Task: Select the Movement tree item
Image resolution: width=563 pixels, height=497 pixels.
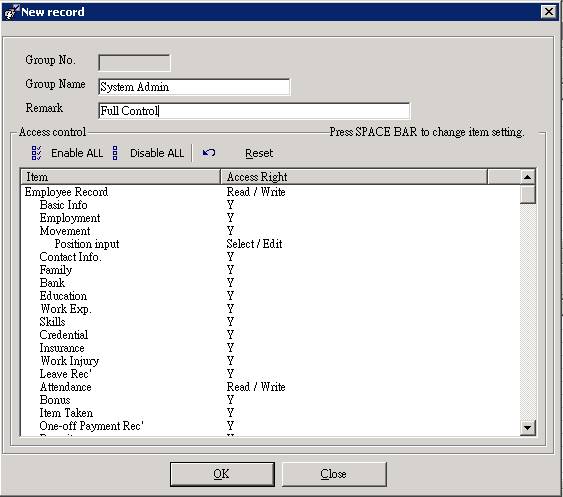Action: point(65,231)
